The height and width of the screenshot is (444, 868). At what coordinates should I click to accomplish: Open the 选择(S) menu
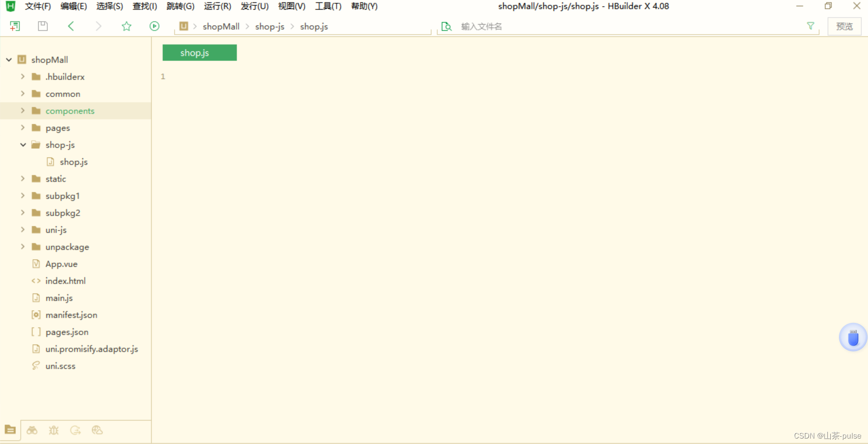tap(109, 6)
